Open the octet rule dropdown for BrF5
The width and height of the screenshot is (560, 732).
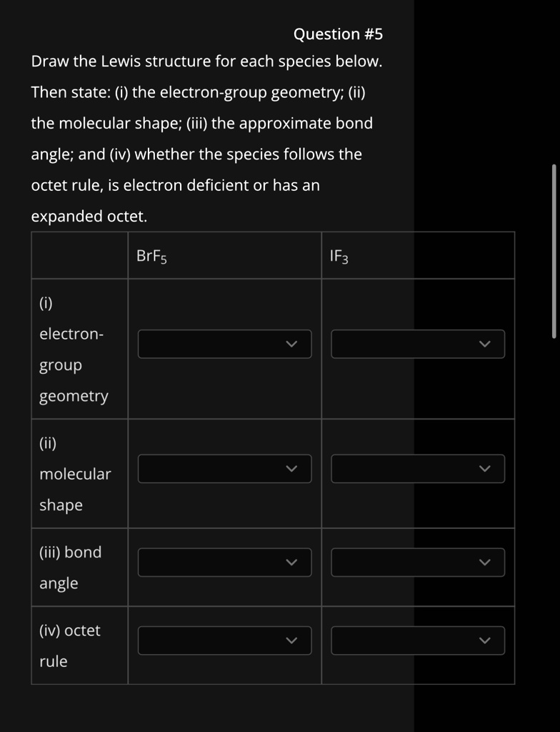[224, 640]
